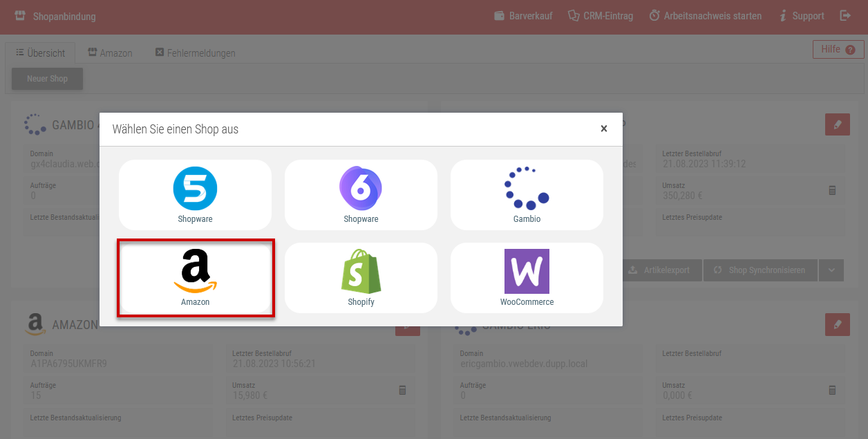Click the Neuer Shop button
Viewport: 868px width, 439px height.
(x=47, y=79)
